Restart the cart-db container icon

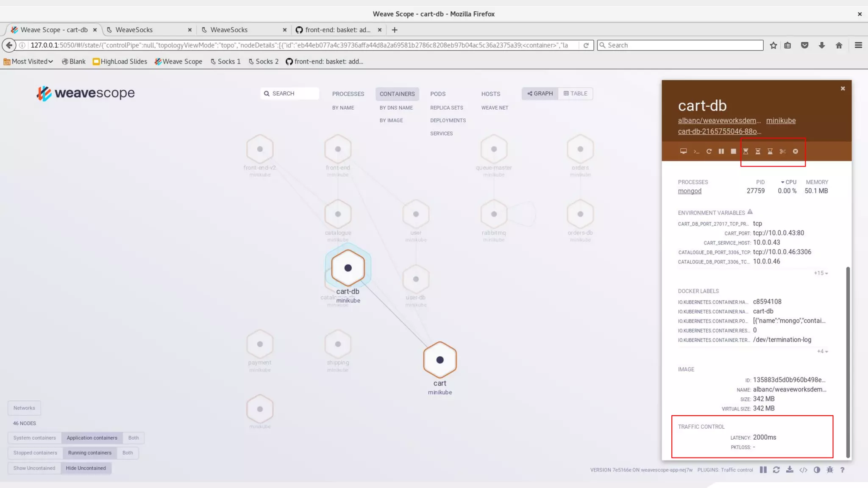[709, 151]
